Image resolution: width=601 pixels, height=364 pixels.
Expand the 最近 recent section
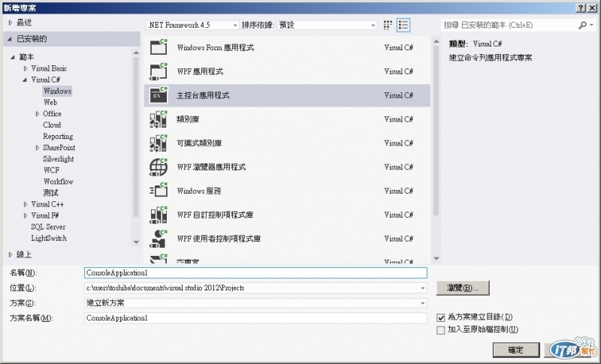tap(11, 23)
